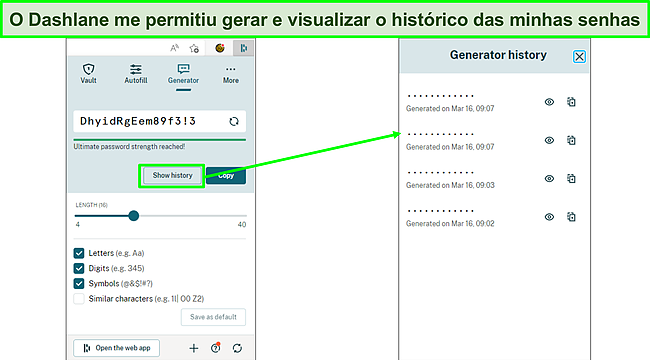
Task: Click the Dashlane extension icon in toolbar
Action: click(243, 48)
